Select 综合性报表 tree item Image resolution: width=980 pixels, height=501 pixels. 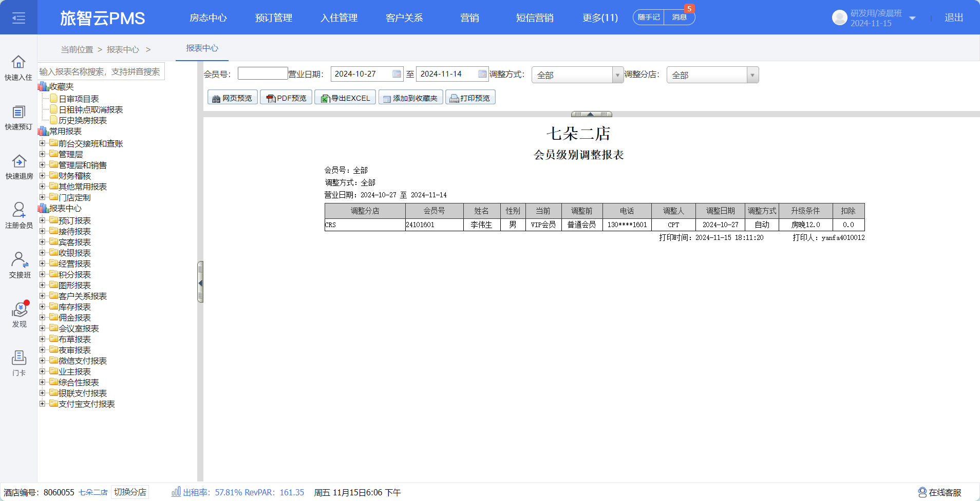pos(79,382)
